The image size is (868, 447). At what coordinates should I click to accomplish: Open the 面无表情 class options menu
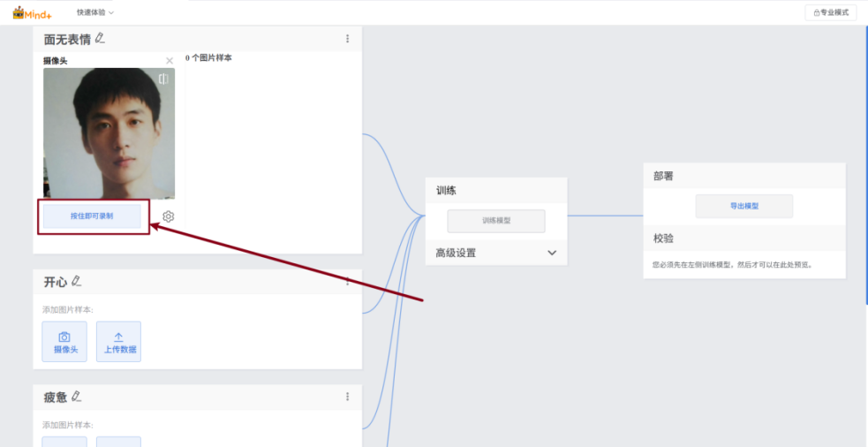click(x=348, y=39)
